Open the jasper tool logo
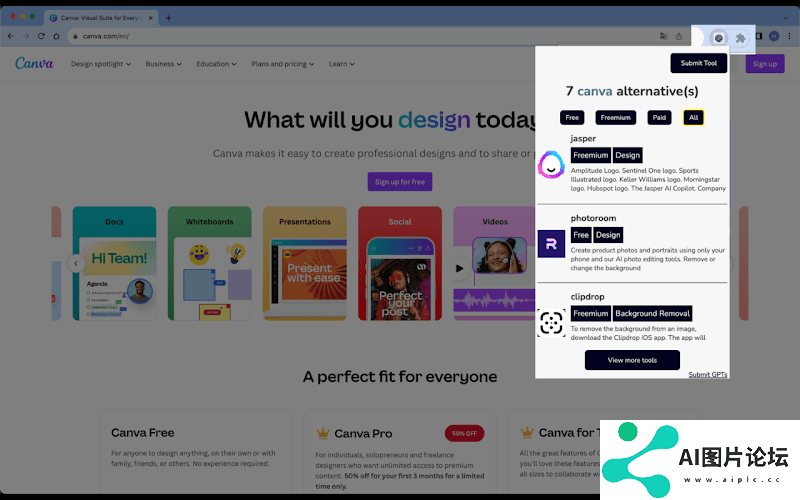Viewport: 800px width, 500px height. click(x=551, y=165)
